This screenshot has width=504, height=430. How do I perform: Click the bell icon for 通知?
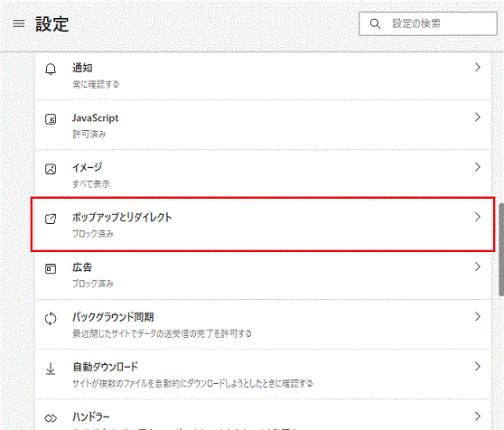pyautogui.click(x=51, y=69)
